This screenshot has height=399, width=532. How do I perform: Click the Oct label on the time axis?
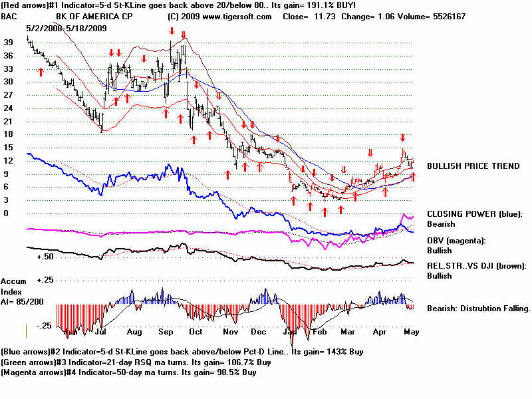(x=196, y=331)
